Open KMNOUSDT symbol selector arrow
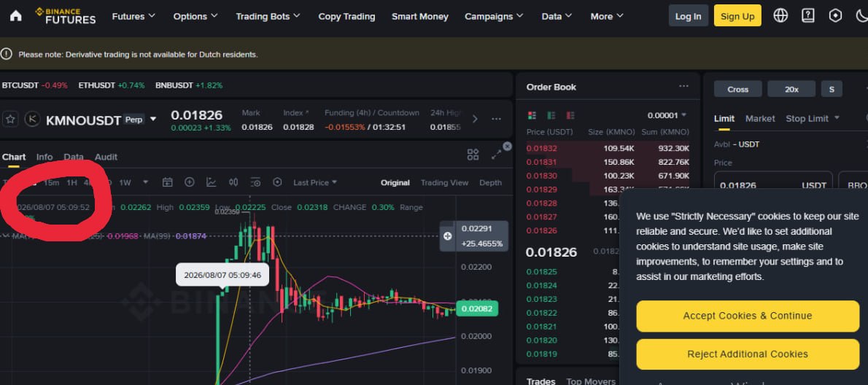This screenshot has height=385, width=868. [x=153, y=119]
